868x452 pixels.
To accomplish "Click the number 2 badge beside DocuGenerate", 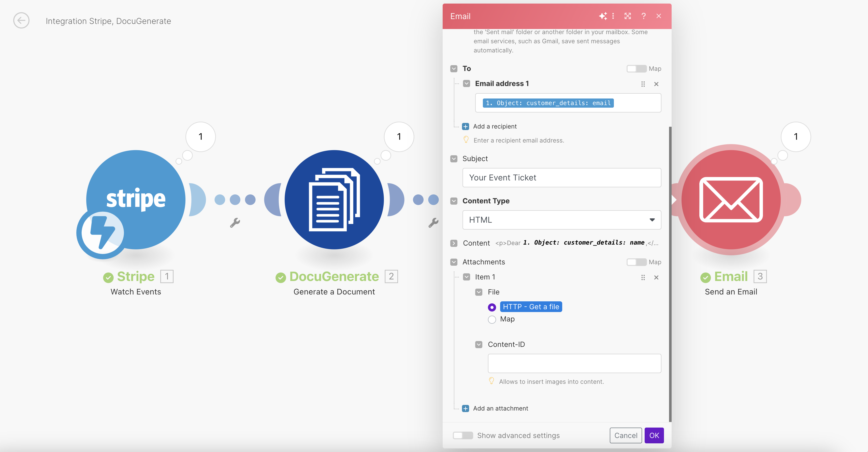I will (391, 276).
